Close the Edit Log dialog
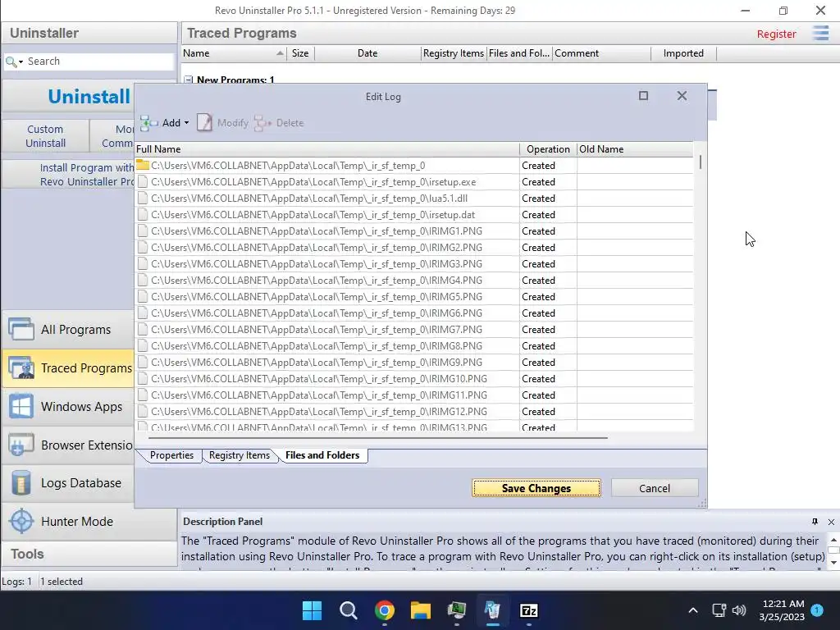The height and width of the screenshot is (630, 840). pyautogui.click(x=682, y=96)
